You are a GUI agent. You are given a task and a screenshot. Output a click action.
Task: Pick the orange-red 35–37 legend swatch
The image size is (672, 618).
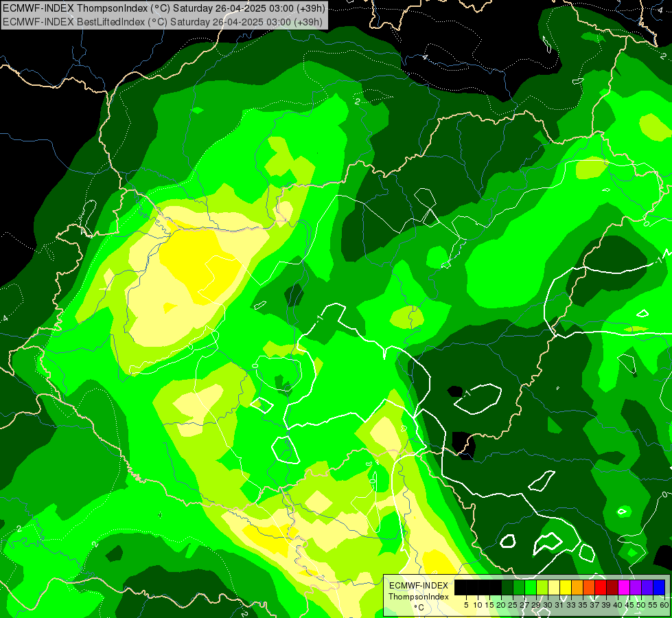click(589, 588)
